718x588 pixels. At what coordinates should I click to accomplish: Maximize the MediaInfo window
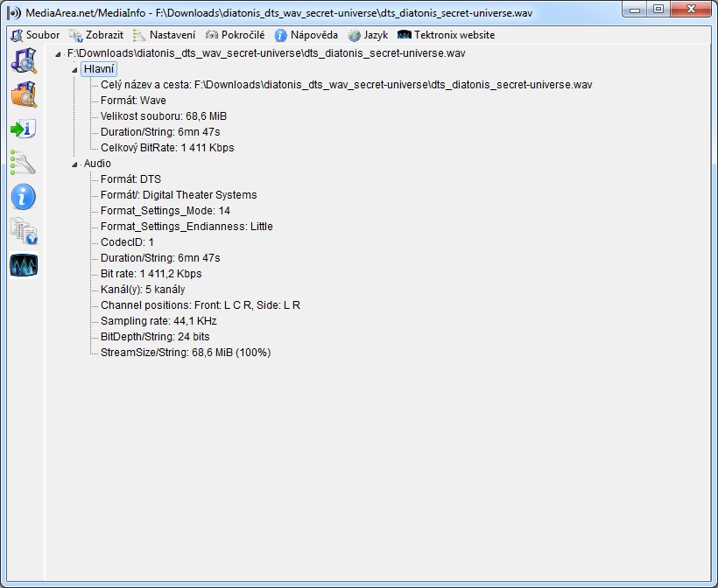[658, 9]
